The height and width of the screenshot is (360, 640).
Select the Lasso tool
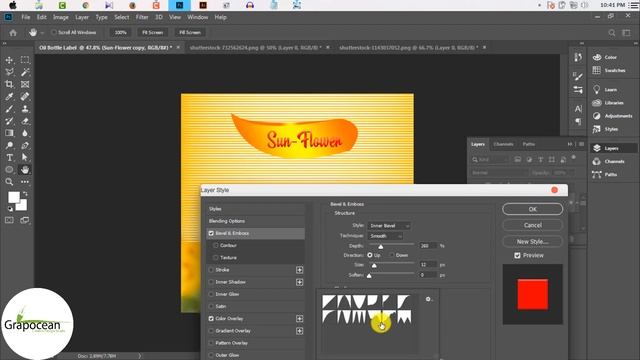[x=9, y=72]
